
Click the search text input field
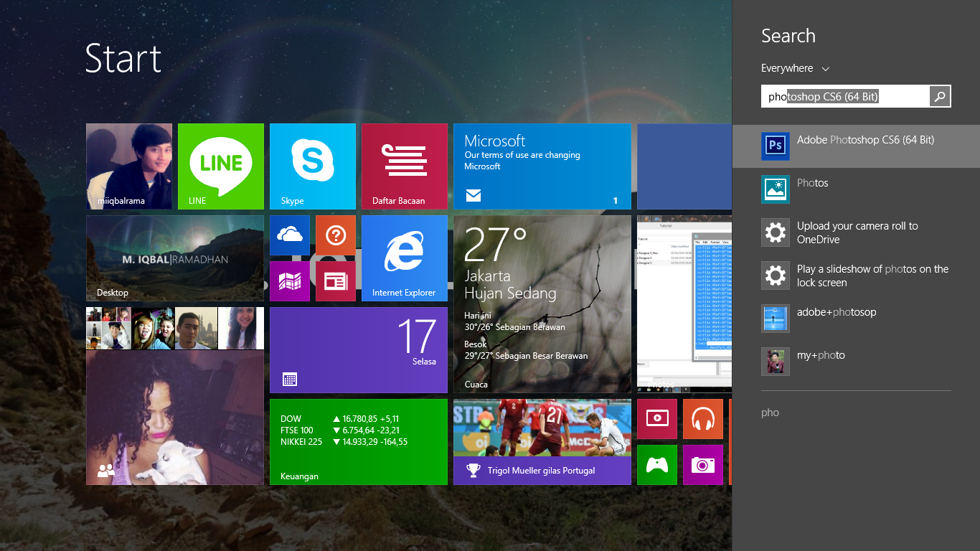[x=845, y=96]
